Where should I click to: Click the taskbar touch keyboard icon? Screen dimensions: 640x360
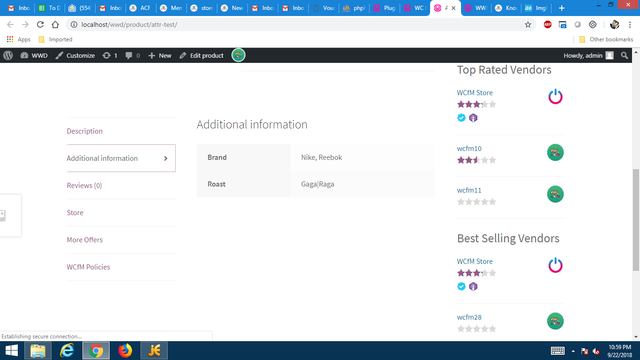coord(558,351)
